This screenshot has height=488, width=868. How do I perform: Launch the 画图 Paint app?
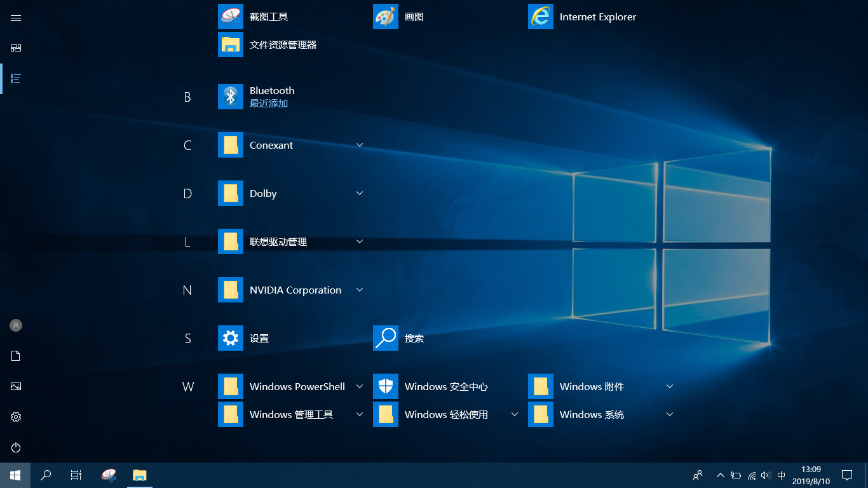447,17
